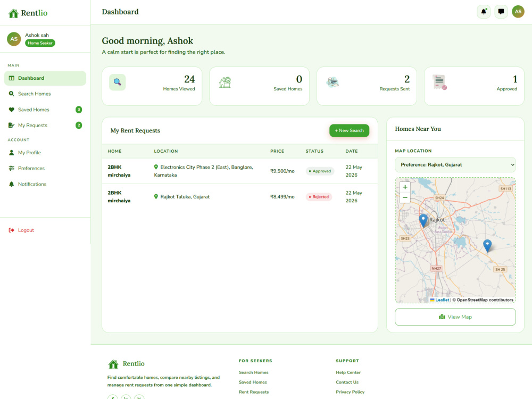Click the Approved status badge
The height and width of the screenshot is (399, 532).
point(320,171)
